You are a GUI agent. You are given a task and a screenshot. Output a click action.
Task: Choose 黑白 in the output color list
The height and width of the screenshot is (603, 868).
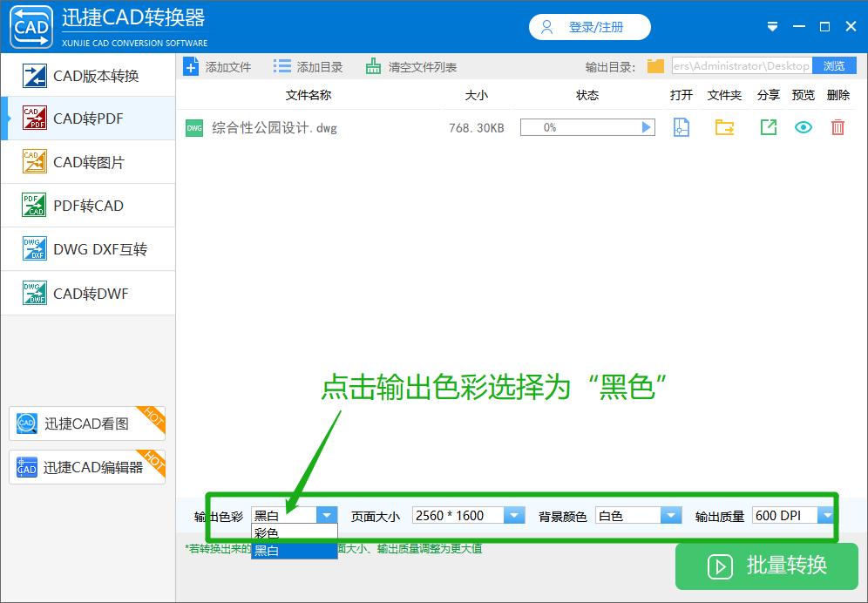[294, 551]
